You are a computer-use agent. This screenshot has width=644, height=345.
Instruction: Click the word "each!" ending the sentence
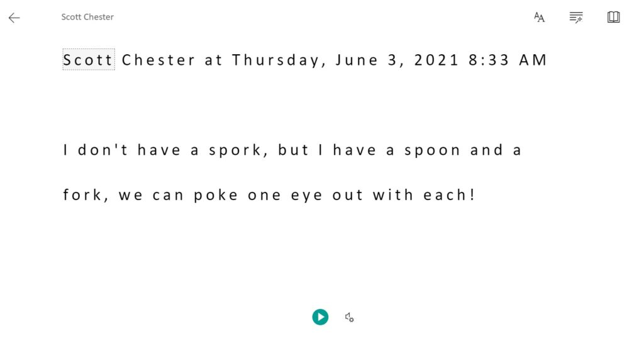point(449,195)
